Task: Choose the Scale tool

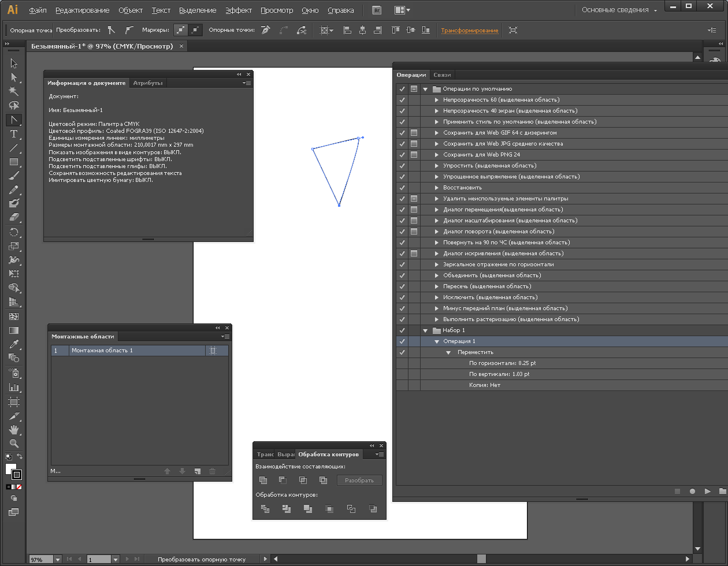Action: click(14, 246)
